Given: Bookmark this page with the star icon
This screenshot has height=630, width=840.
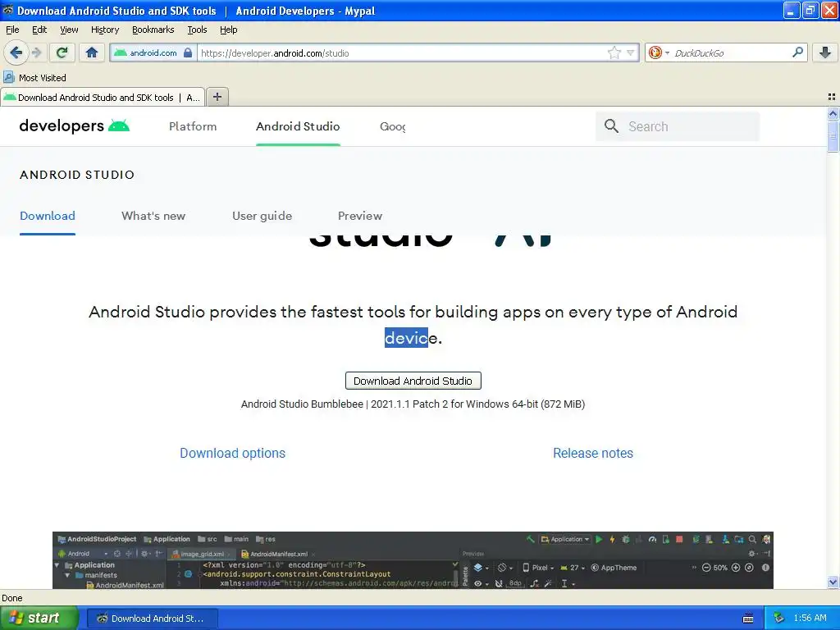Looking at the screenshot, I should pos(614,52).
